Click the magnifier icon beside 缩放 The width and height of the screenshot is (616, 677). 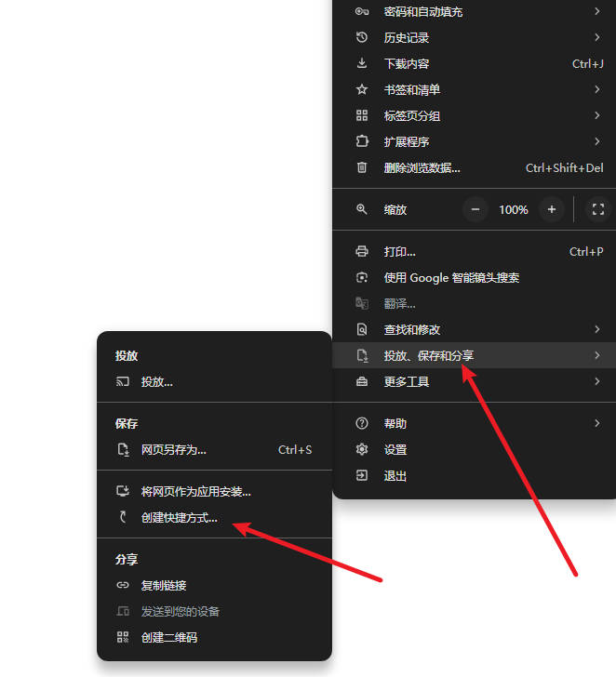[362, 209]
